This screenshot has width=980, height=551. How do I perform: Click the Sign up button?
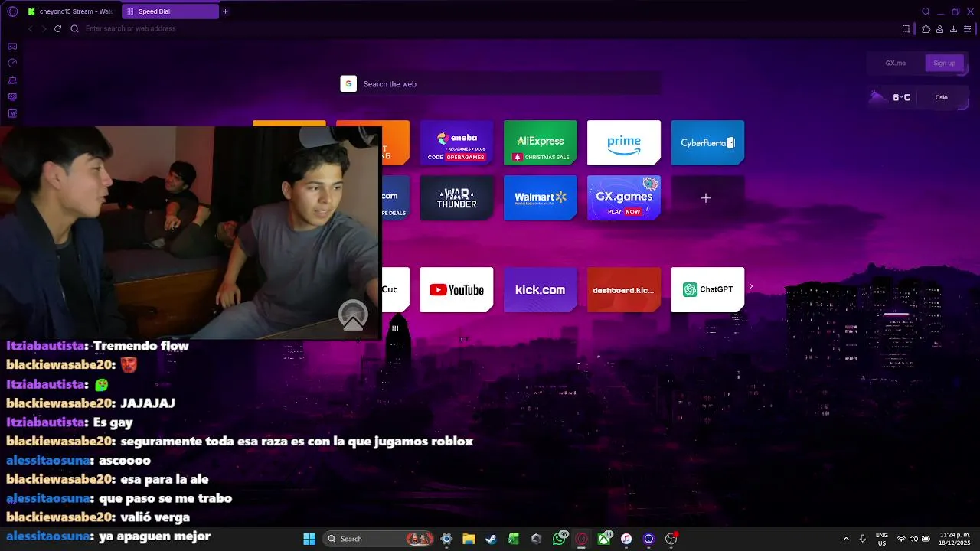[x=944, y=63]
